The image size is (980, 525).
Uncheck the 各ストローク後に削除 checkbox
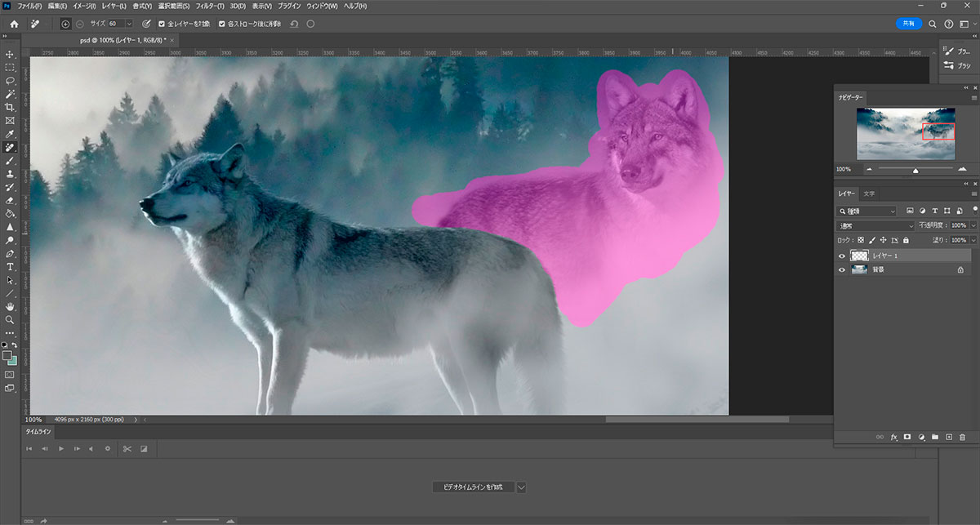pos(222,24)
